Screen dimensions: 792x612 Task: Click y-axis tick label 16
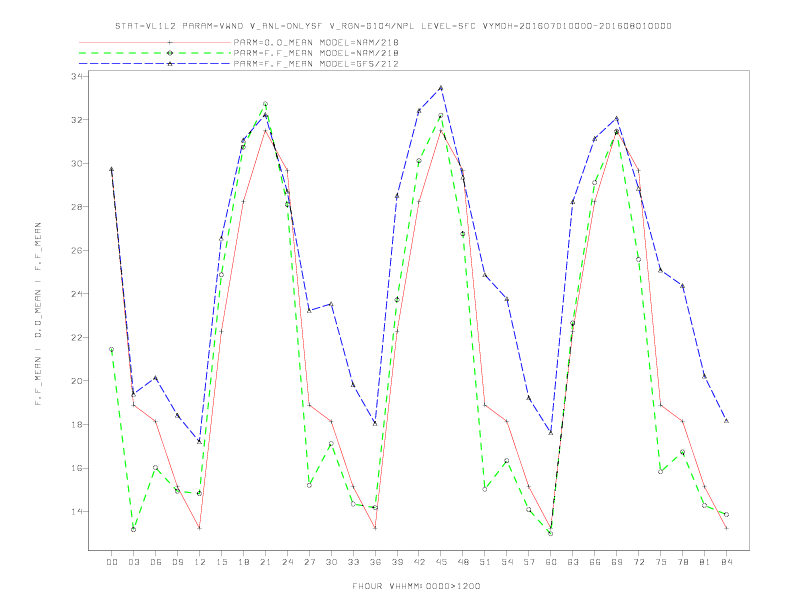click(x=77, y=468)
